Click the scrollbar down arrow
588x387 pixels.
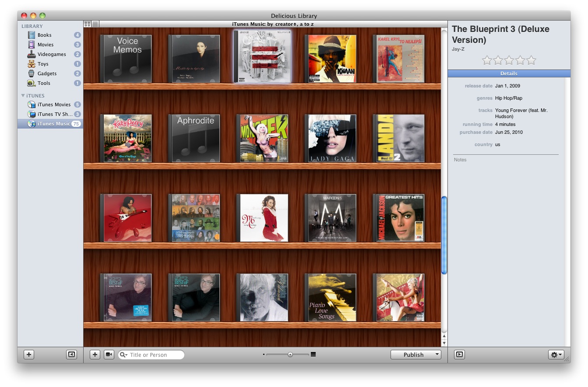click(444, 343)
